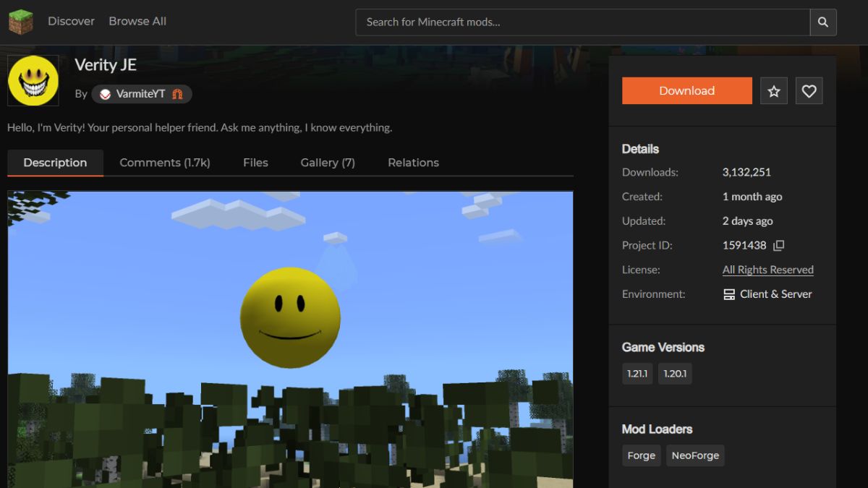The image size is (868, 488).
Task: Open the Comments (1.7k) tab
Action: click(165, 163)
